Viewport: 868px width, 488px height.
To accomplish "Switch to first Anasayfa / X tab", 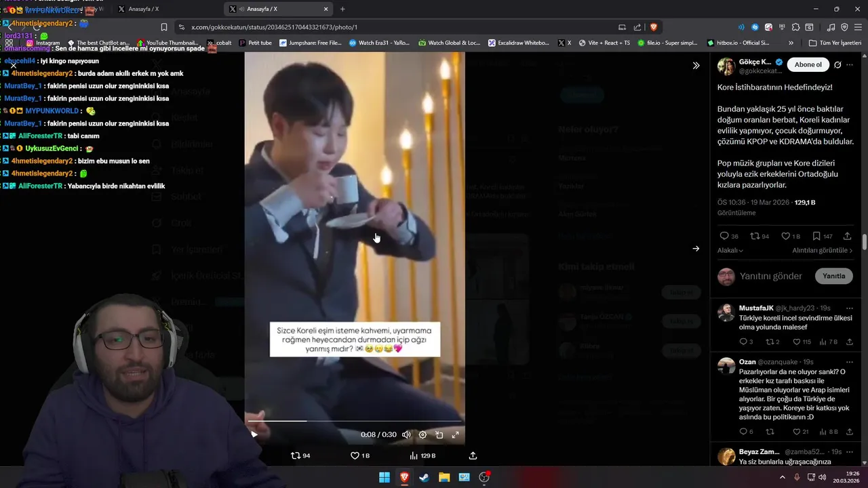I will tap(165, 9).
